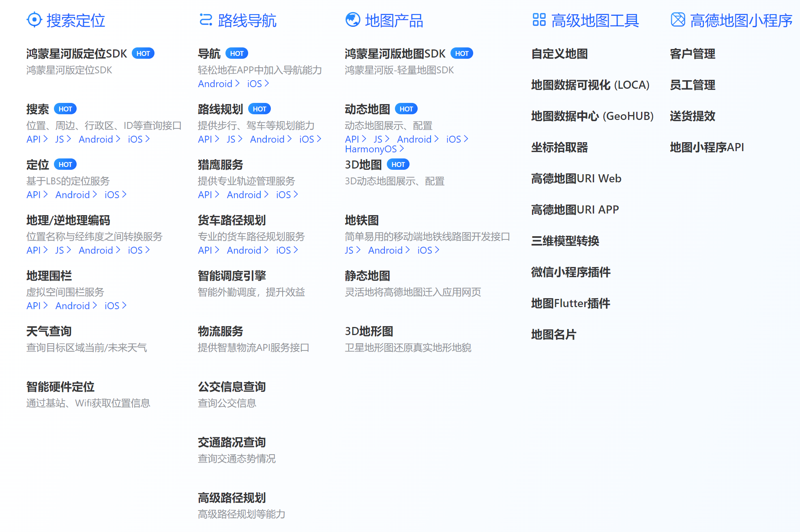Click HOT badge beside 3D地图
Image resolution: width=800 pixels, height=532 pixels.
398,165
